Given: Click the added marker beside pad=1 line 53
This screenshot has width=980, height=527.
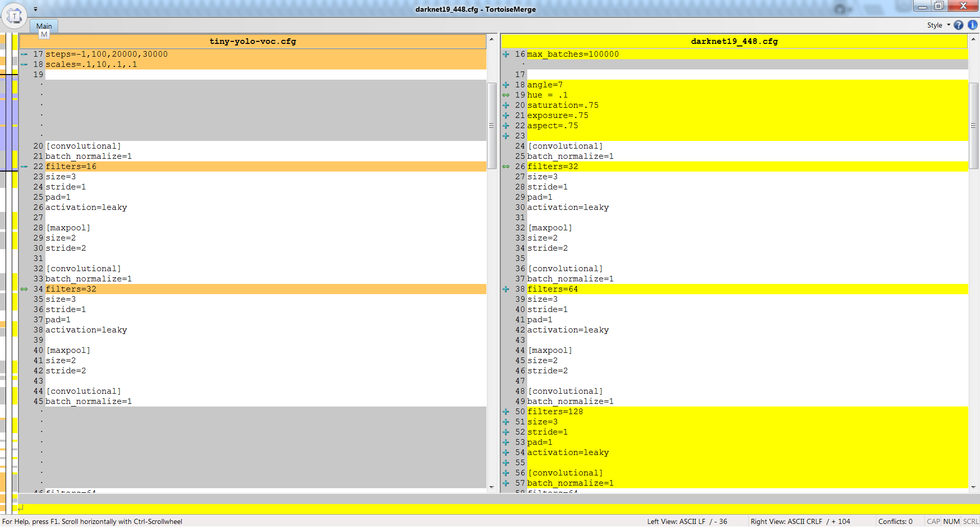Looking at the screenshot, I should [x=506, y=442].
